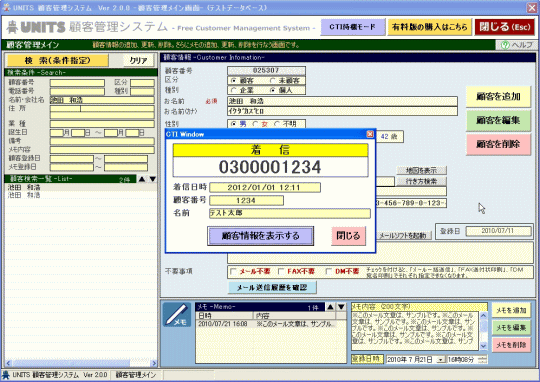Click 名前・会社名 search field with 池田 和浩

pyautogui.click(x=102, y=100)
